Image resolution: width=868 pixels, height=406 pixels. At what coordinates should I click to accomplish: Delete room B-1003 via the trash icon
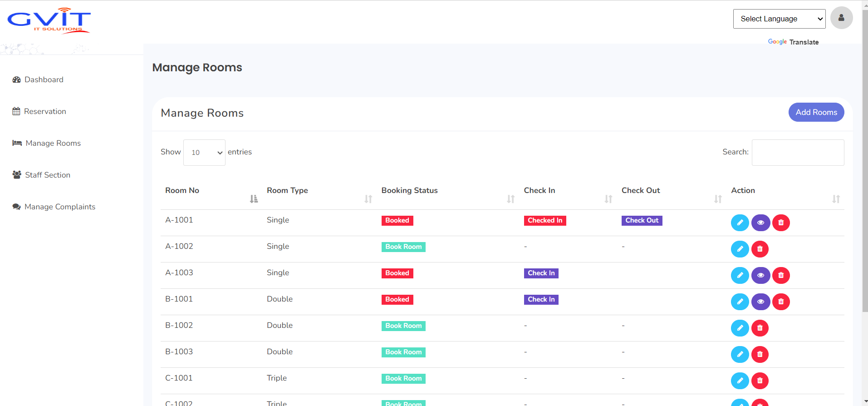[760, 354]
